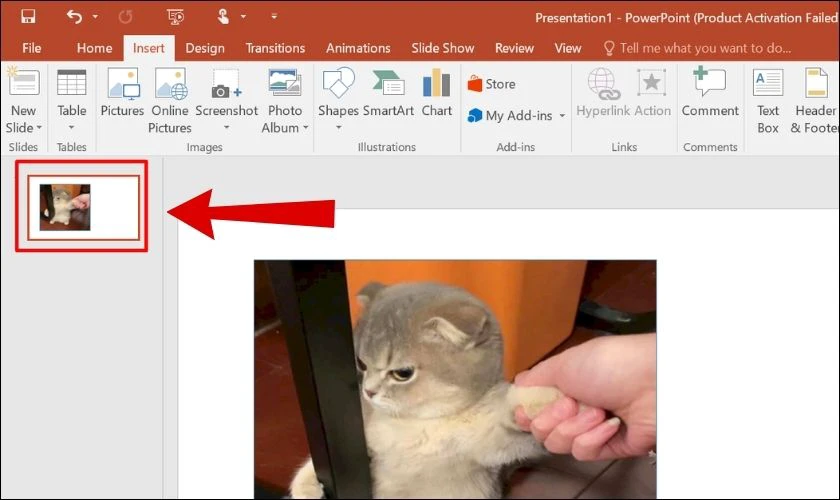Open the Table dropdown arrow
Screen dimensions: 840x500
click(71, 128)
